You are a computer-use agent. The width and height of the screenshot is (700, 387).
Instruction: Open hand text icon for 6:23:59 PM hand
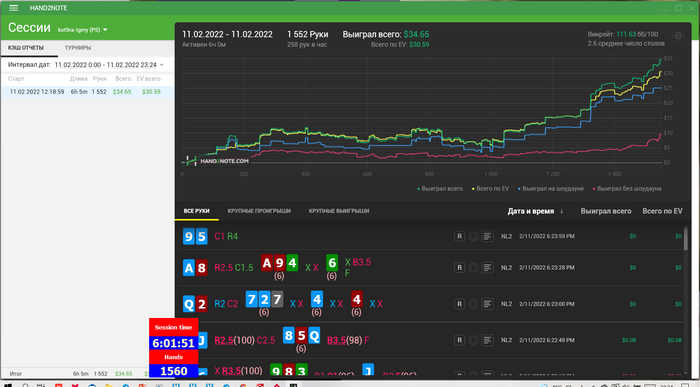point(488,236)
